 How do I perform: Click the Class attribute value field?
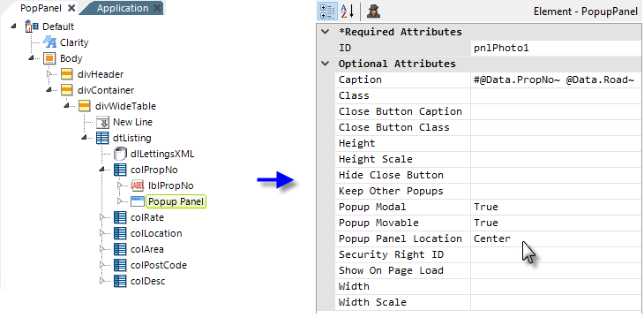(556, 95)
